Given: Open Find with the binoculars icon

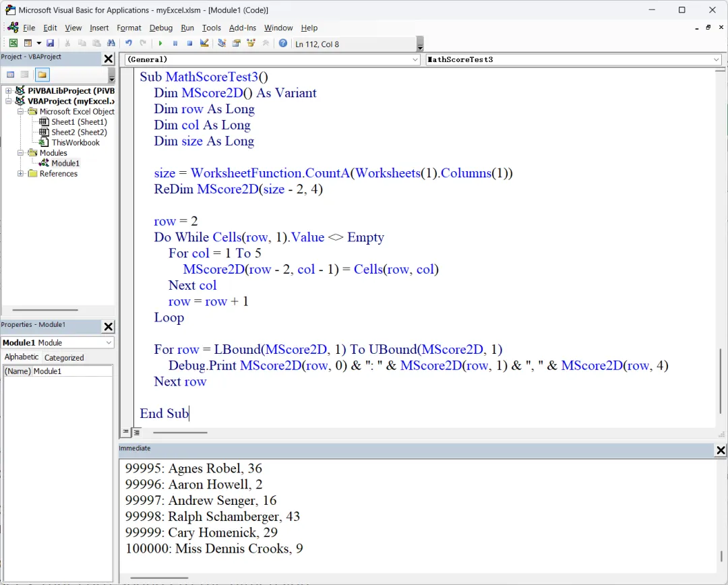Looking at the screenshot, I should pos(111,43).
